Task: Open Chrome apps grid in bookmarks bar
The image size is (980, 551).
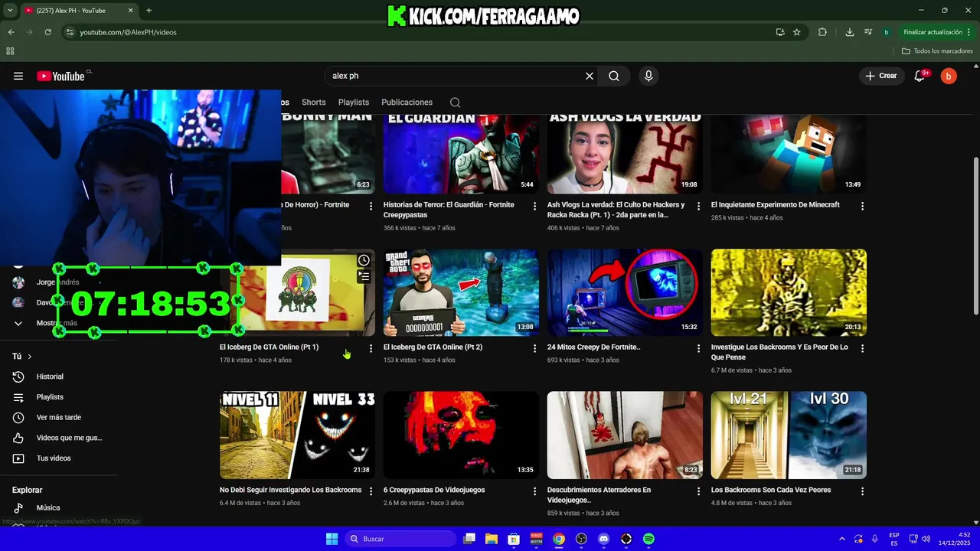Action: pos(10,51)
